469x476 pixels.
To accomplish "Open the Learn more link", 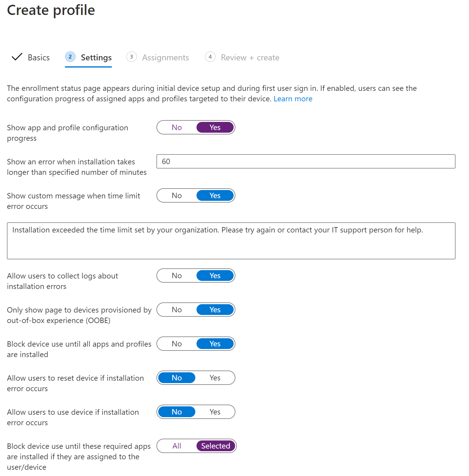I will click(293, 99).
